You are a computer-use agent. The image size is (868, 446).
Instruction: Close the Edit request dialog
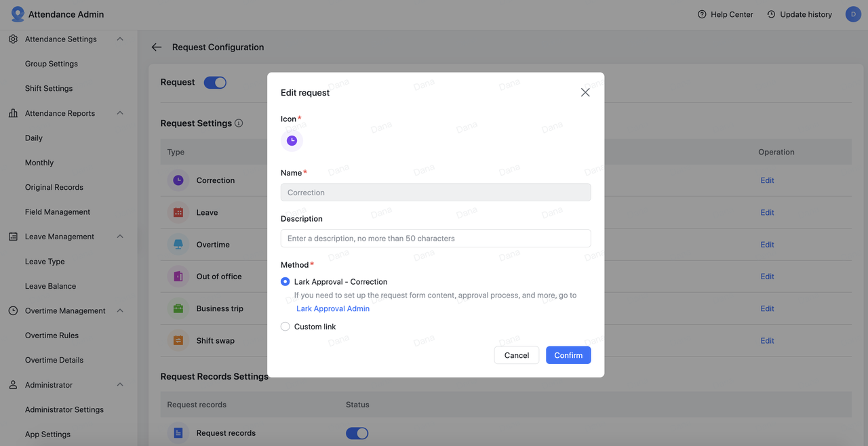pos(585,92)
